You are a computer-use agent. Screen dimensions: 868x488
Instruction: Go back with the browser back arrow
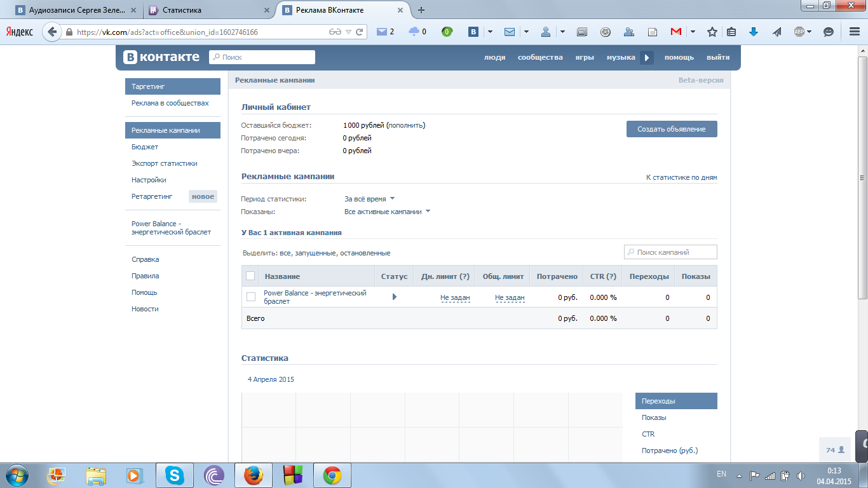click(x=51, y=32)
